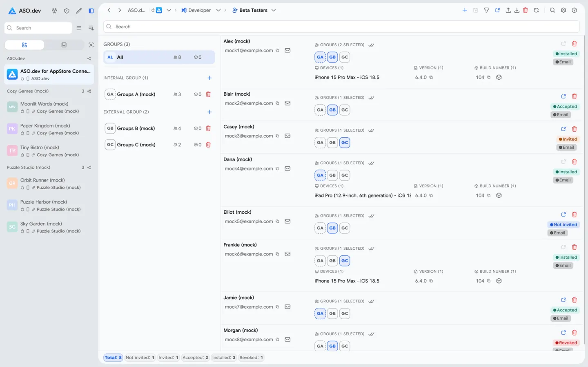Click build cube icon in Dana's row

(499, 195)
